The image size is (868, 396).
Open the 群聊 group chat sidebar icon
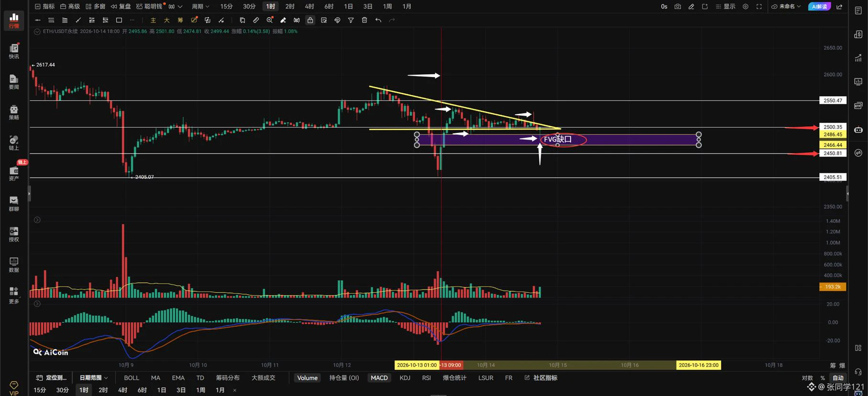pos(14,204)
